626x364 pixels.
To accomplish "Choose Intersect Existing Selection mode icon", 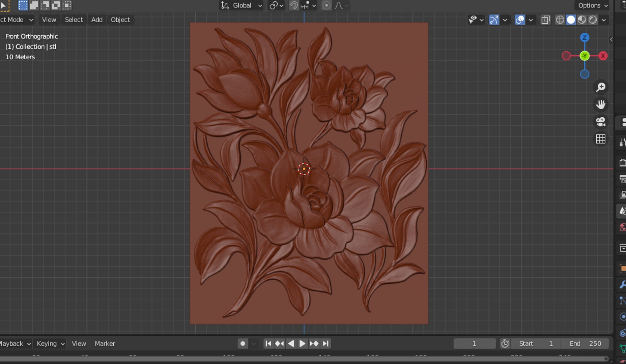I will click(x=67, y=5).
